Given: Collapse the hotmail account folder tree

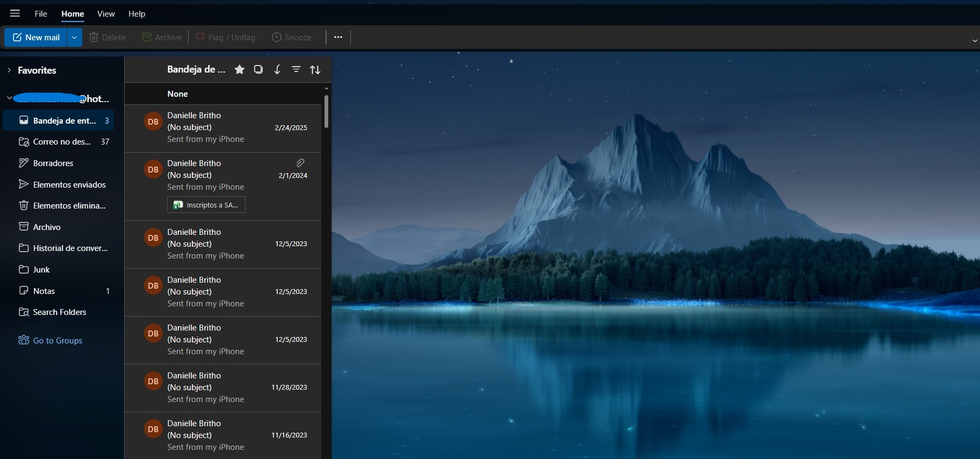Looking at the screenshot, I should pos(9,98).
